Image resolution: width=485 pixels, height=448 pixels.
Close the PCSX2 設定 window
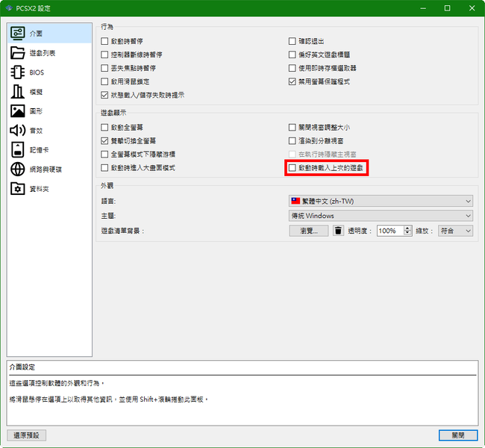point(472,8)
